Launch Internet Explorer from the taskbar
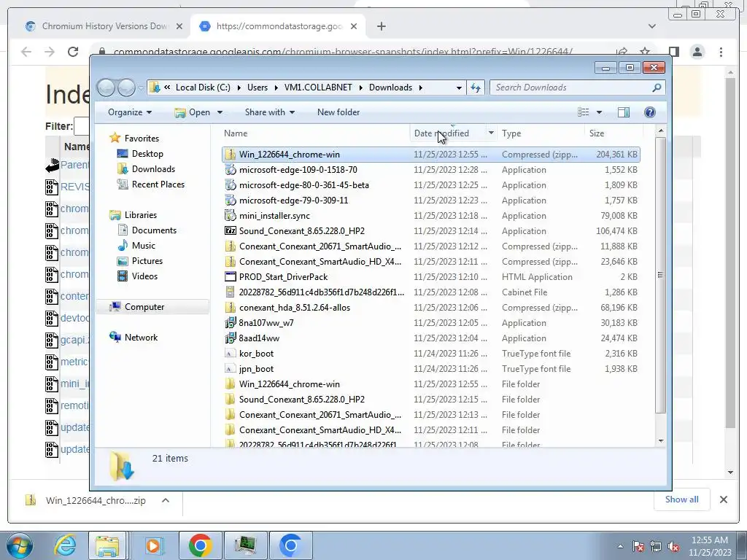This screenshot has height=560, width=747. (65, 545)
